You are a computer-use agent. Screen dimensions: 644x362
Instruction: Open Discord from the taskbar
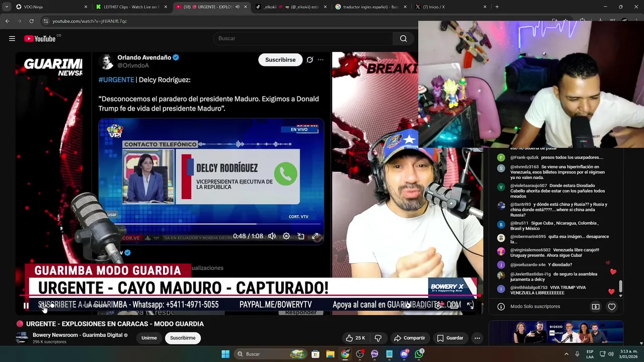point(404,354)
